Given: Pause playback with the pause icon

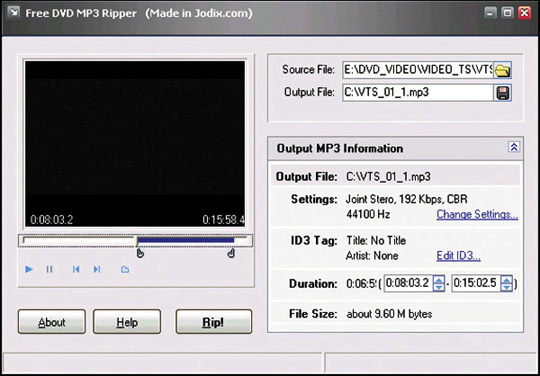Looking at the screenshot, I should click(49, 269).
